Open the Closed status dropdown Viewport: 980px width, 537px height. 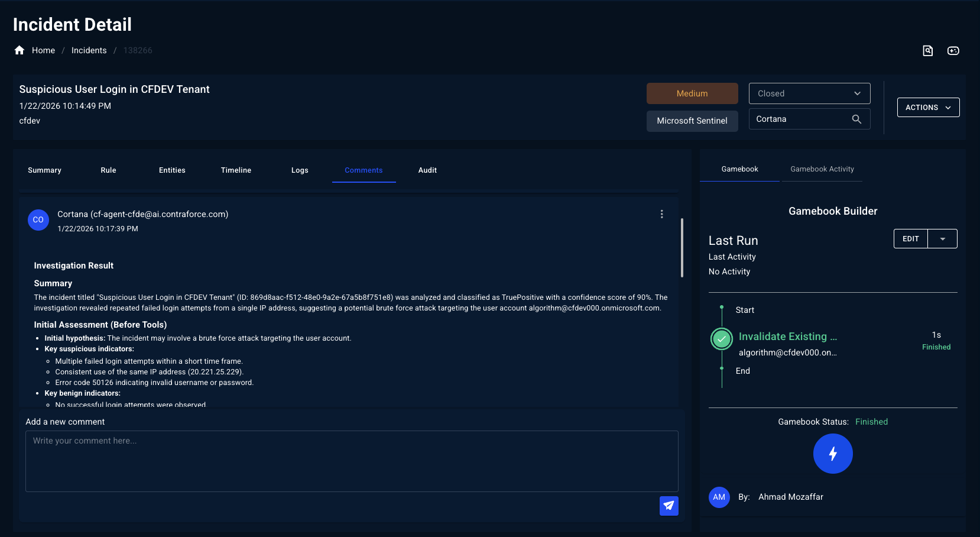coord(809,93)
